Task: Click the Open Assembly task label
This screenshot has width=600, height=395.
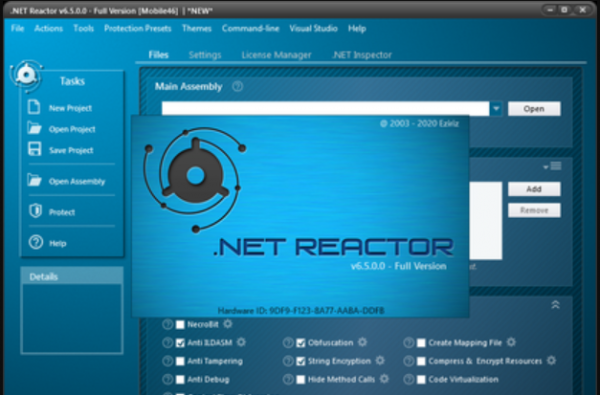Action: [x=77, y=181]
